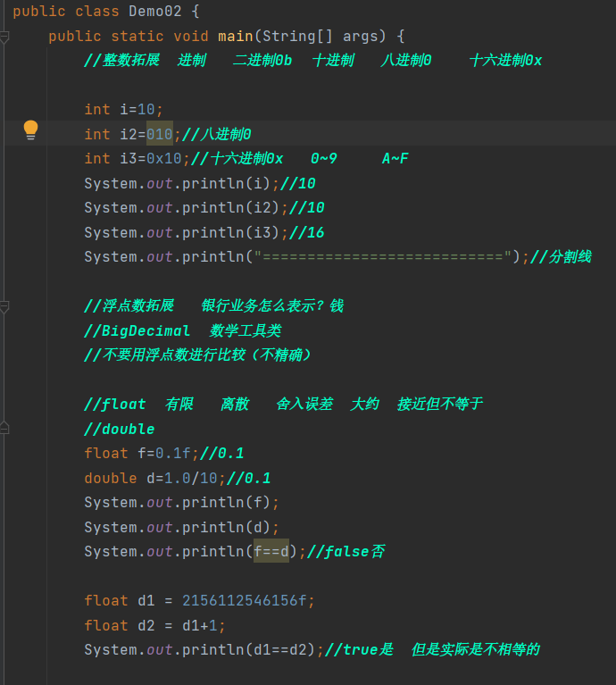Click fold end marker beside //double comment
The width and height of the screenshot is (616, 685).
(x=4, y=429)
